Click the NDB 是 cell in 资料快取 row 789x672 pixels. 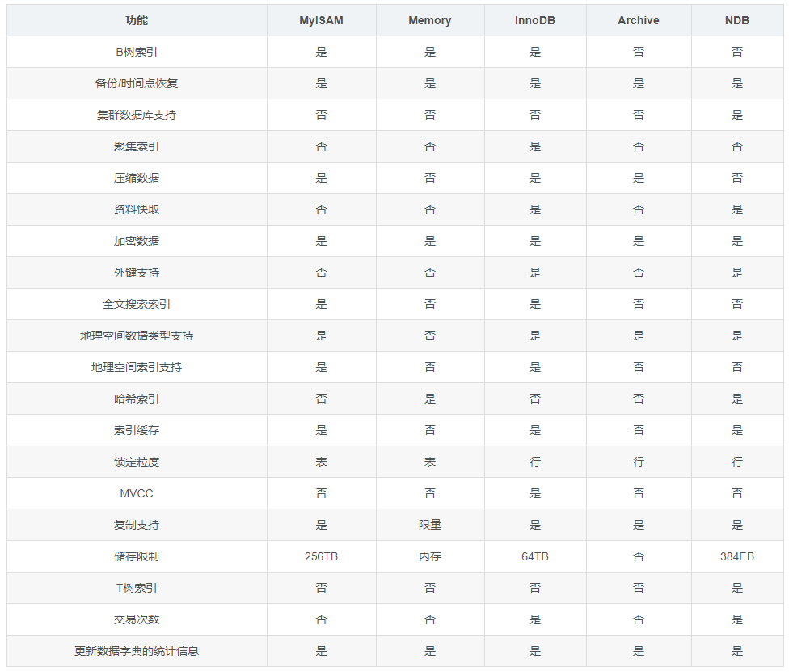[x=737, y=209]
